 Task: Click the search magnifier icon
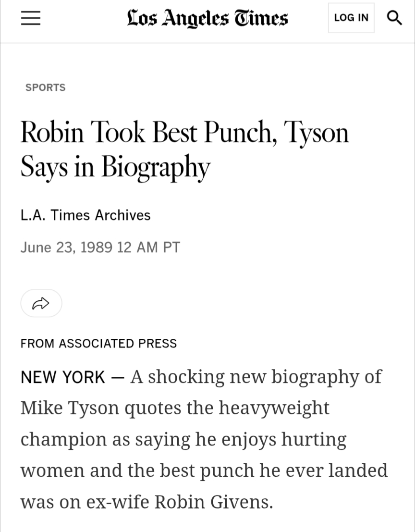pyautogui.click(x=394, y=18)
